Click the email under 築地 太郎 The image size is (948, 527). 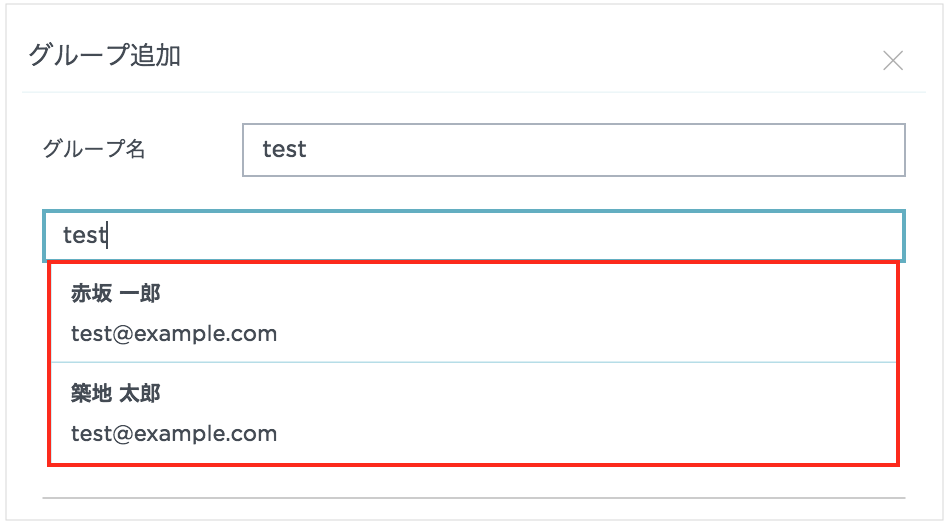pyautogui.click(x=174, y=434)
